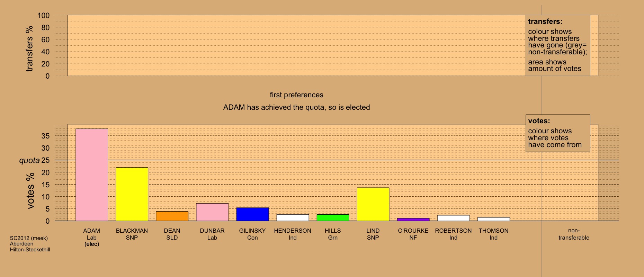Select HENDERSON's white vote bar

click(293, 217)
